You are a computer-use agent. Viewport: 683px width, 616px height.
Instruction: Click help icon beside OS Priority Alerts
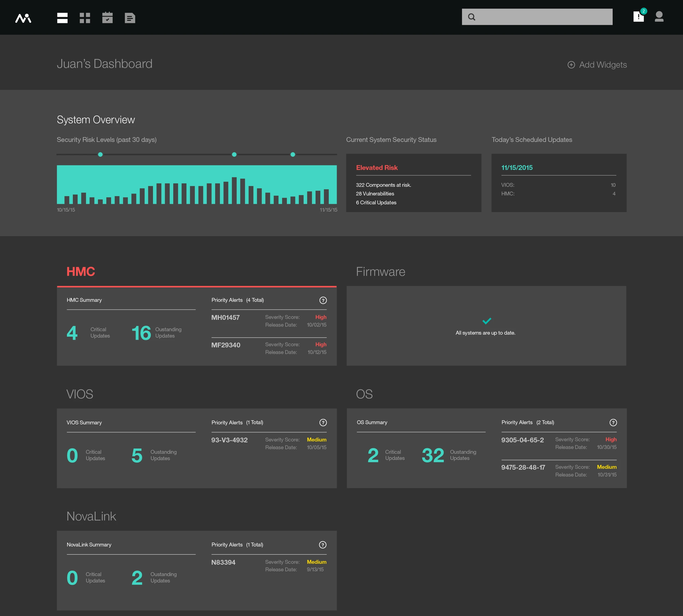[x=613, y=423]
